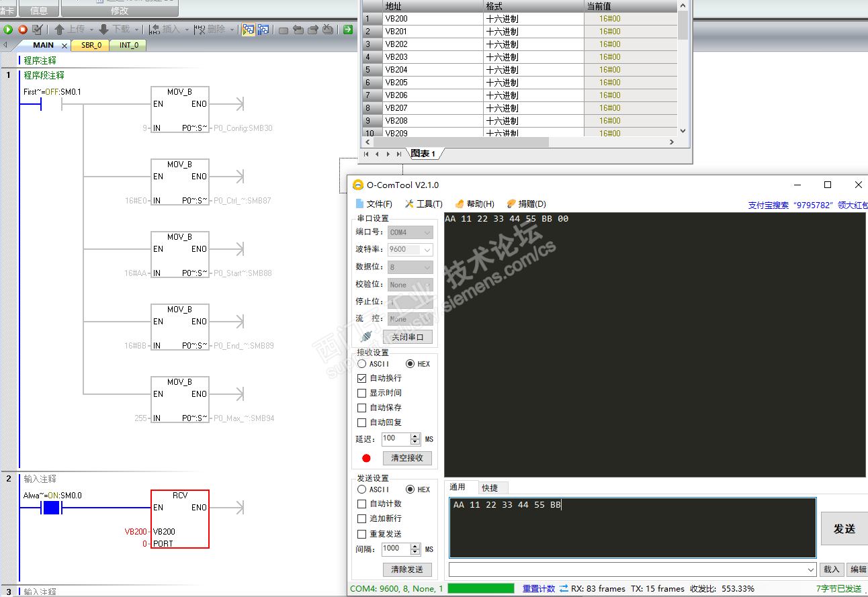This screenshot has height=597, width=868.
Task: Click the toggle bookmark toolbar icon
Action: (284, 30)
